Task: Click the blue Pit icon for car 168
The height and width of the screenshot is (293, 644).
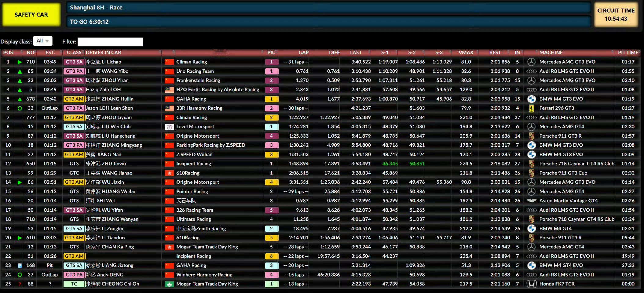Action: pos(20,266)
